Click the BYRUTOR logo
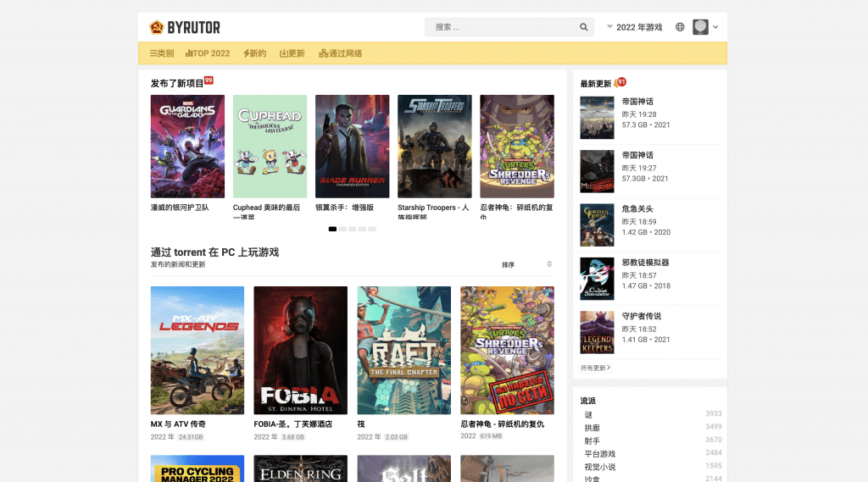The width and height of the screenshot is (868, 482). (x=185, y=27)
